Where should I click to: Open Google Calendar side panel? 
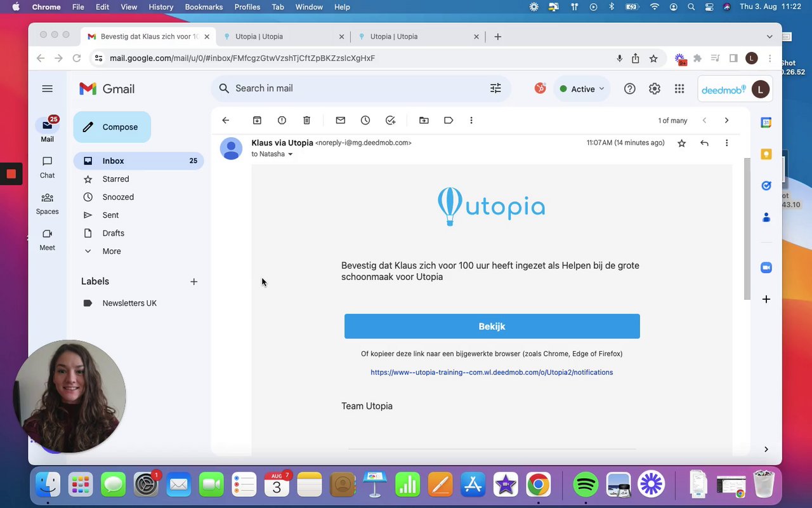point(766,123)
